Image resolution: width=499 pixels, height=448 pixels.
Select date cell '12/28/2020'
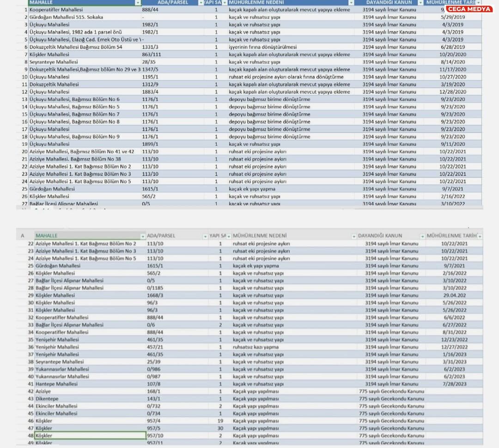[x=453, y=92]
